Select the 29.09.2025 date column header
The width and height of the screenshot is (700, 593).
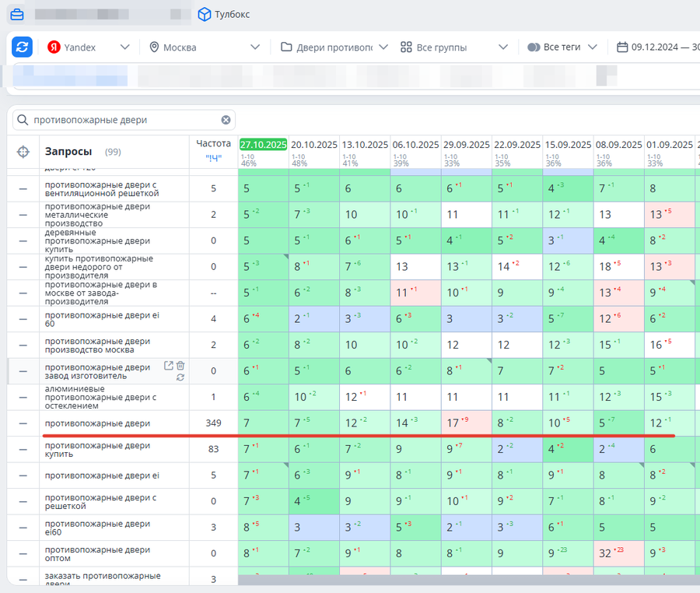click(x=466, y=145)
